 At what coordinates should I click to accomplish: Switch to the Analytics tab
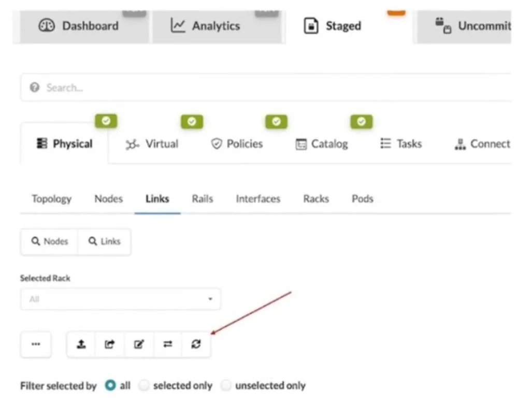pyautogui.click(x=217, y=26)
